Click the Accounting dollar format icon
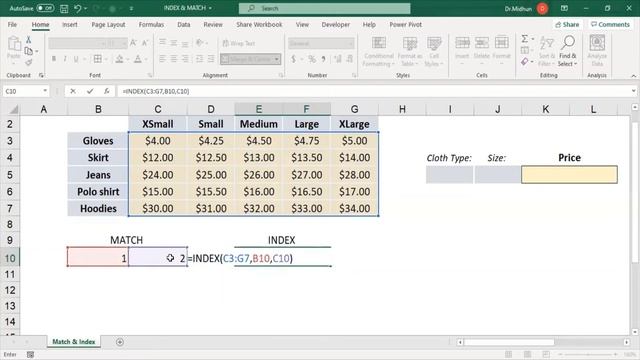The width and height of the screenshot is (640, 360). pos(293,59)
